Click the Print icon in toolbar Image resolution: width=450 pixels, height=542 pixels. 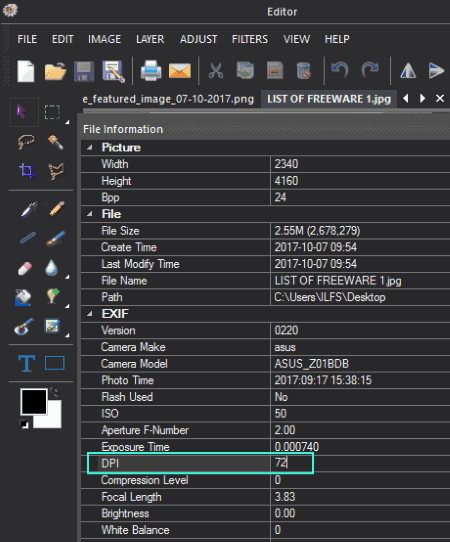(x=151, y=71)
